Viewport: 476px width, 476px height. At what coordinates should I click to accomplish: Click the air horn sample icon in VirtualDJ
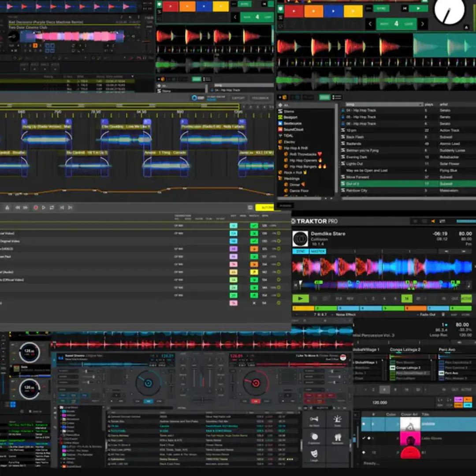point(314,419)
